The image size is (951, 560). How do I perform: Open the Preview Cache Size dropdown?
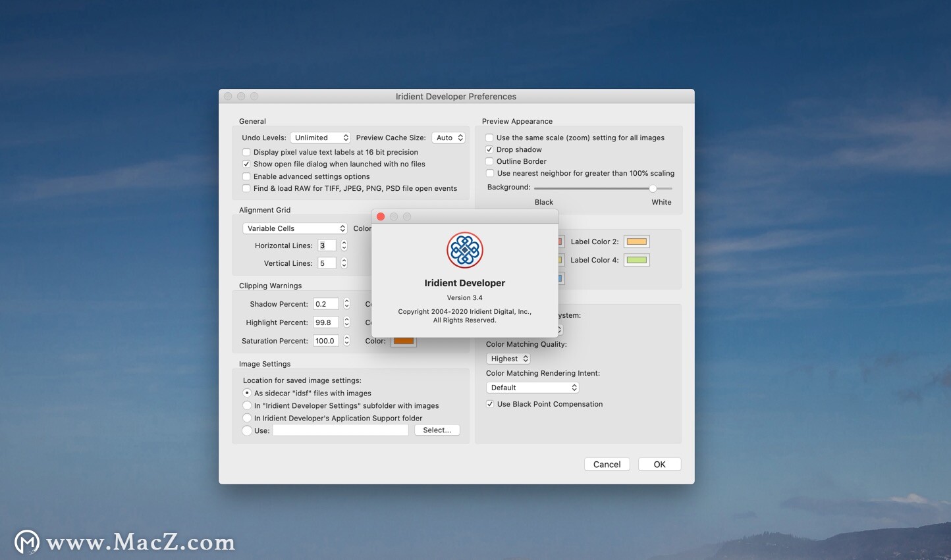tap(448, 138)
